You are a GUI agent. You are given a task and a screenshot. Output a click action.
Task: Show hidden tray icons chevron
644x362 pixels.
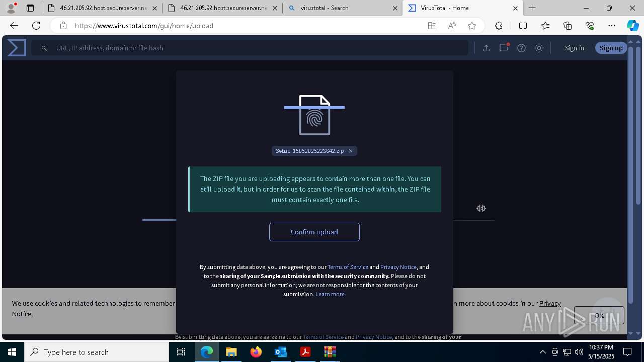coord(542,352)
